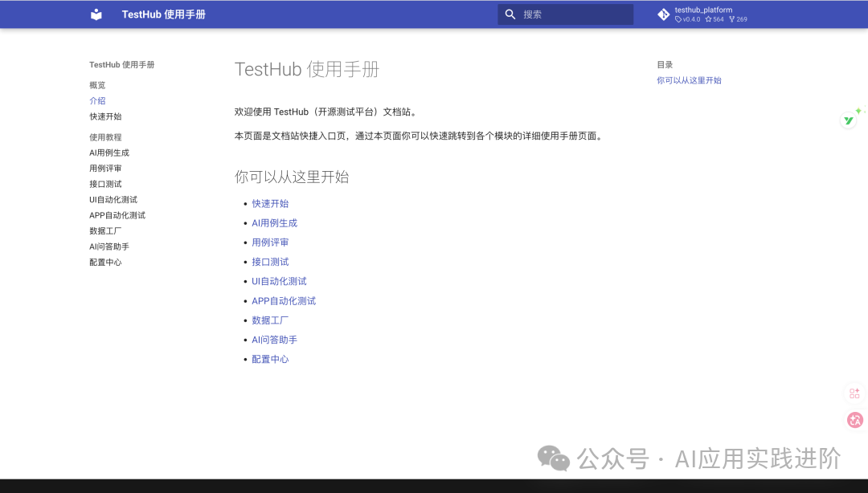Click the 使用教程 sidebar section label
This screenshot has height=493, width=868.
[106, 137]
